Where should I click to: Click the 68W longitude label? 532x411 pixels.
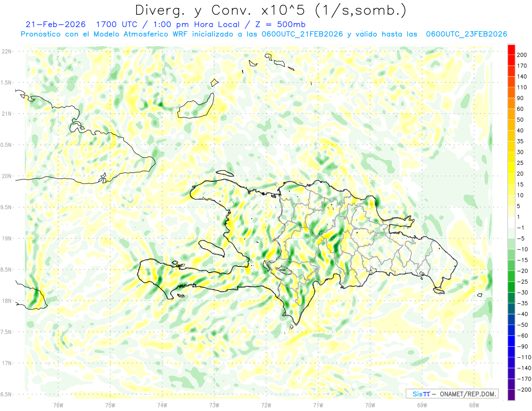(473, 405)
